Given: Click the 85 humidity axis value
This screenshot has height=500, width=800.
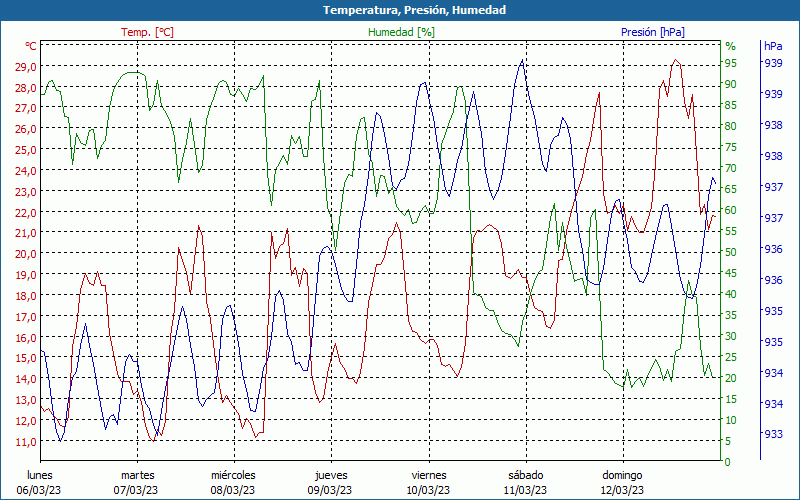Looking at the screenshot, I should pos(731,105).
